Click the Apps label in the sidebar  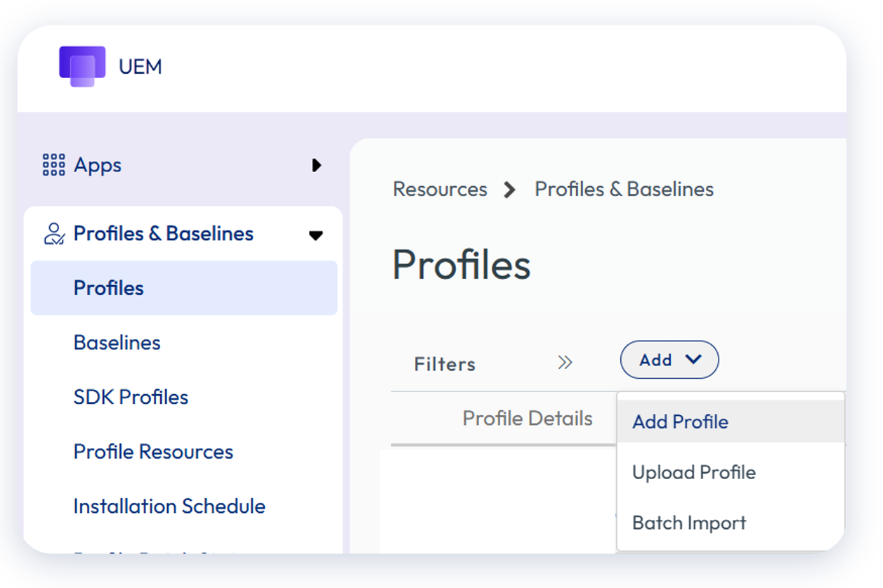[98, 166]
